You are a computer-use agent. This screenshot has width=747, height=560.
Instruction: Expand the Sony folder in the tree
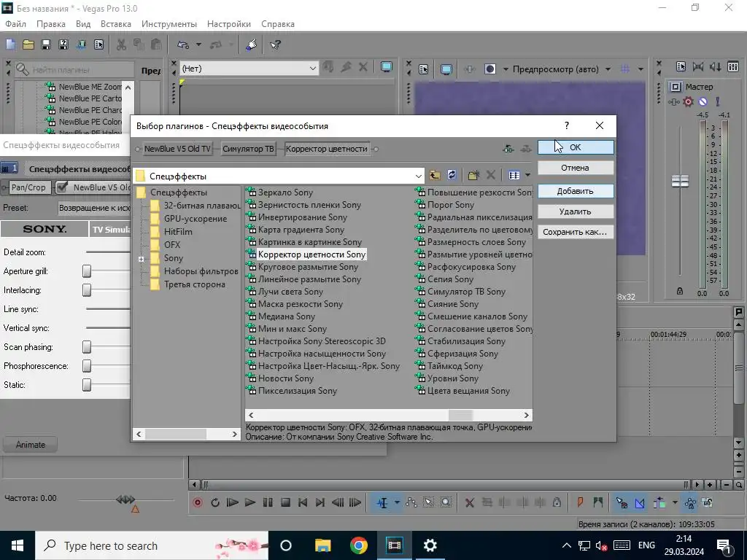point(141,259)
